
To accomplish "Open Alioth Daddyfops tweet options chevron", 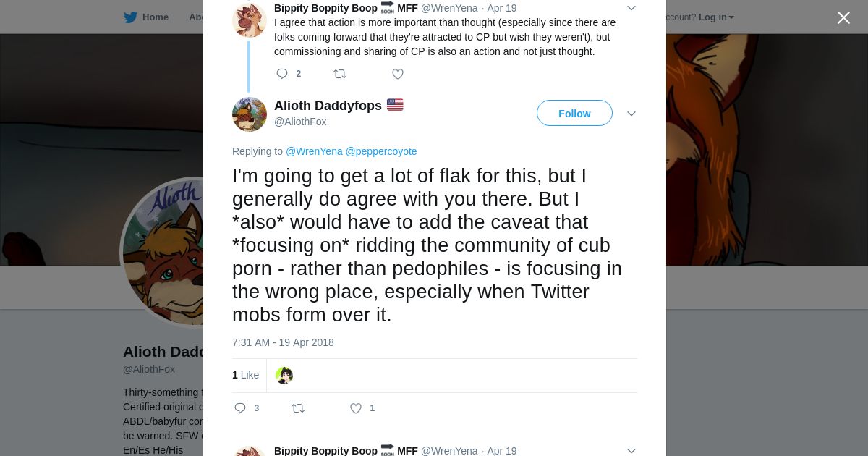I will tap(631, 114).
